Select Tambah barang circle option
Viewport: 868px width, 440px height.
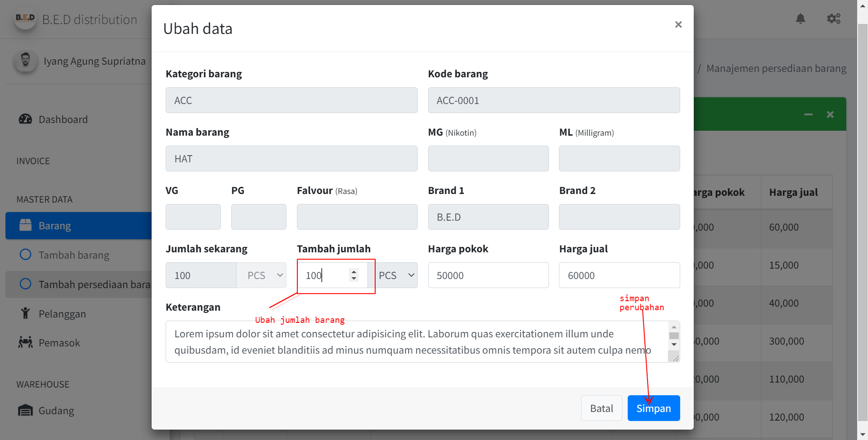[25, 255]
